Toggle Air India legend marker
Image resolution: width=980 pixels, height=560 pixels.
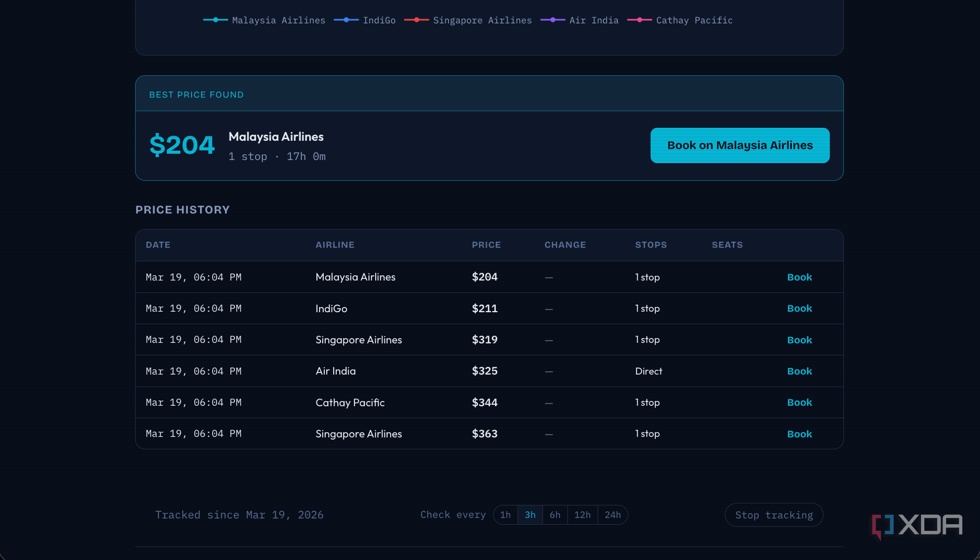(x=553, y=20)
